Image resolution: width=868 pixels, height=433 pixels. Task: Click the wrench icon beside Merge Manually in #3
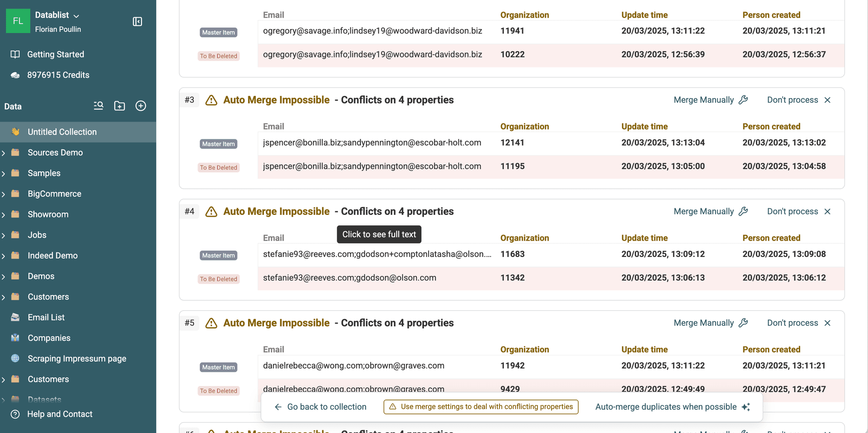[x=744, y=100]
